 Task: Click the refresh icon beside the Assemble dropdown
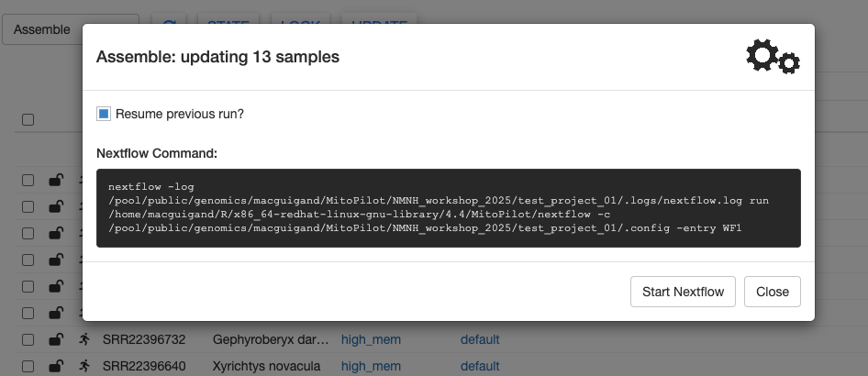click(x=169, y=27)
